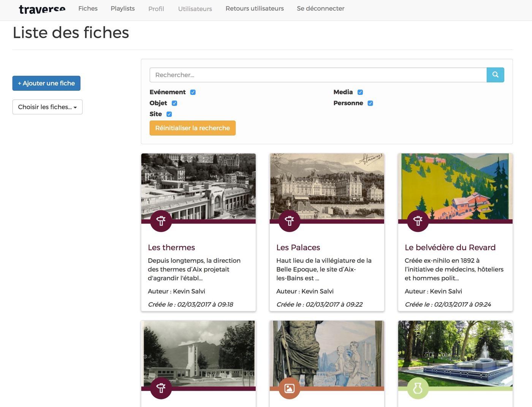Viewport: 532px width, 407px height.
Task: Click the site icon on Le belvédère du Revard card
Action: [418, 221]
